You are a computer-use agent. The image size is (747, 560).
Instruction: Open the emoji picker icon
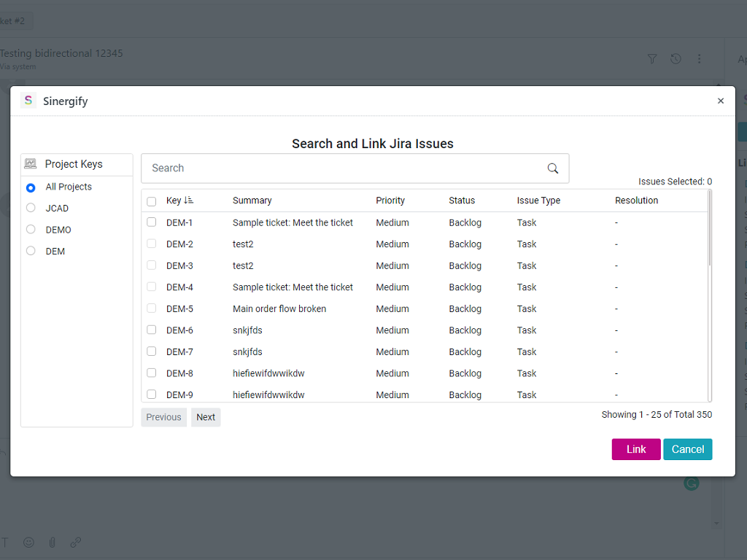[x=29, y=542]
